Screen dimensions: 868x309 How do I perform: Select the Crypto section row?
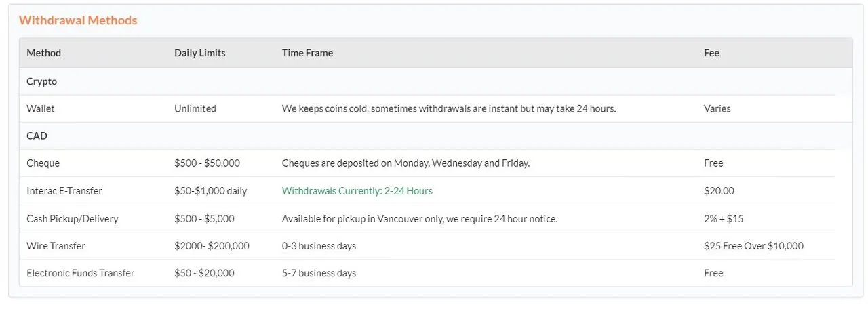[436, 81]
